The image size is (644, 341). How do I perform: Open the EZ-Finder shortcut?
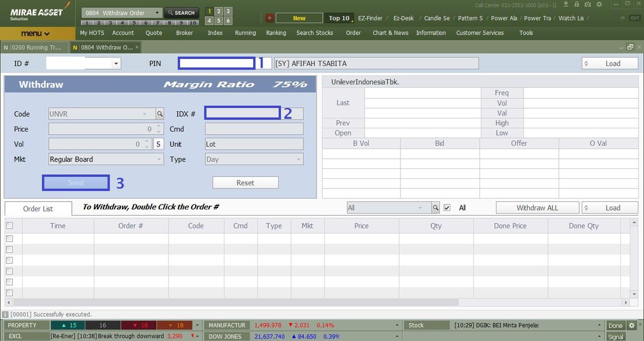click(370, 18)
